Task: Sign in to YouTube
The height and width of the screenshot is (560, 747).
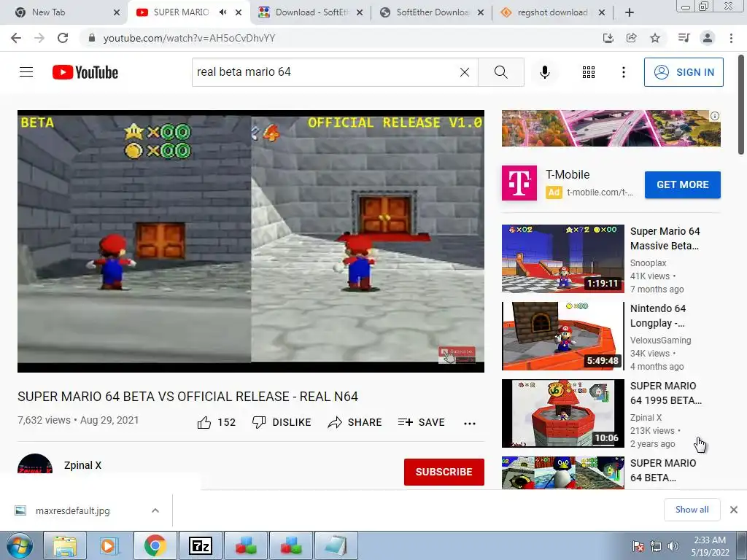Action: [x=684, y=72]
